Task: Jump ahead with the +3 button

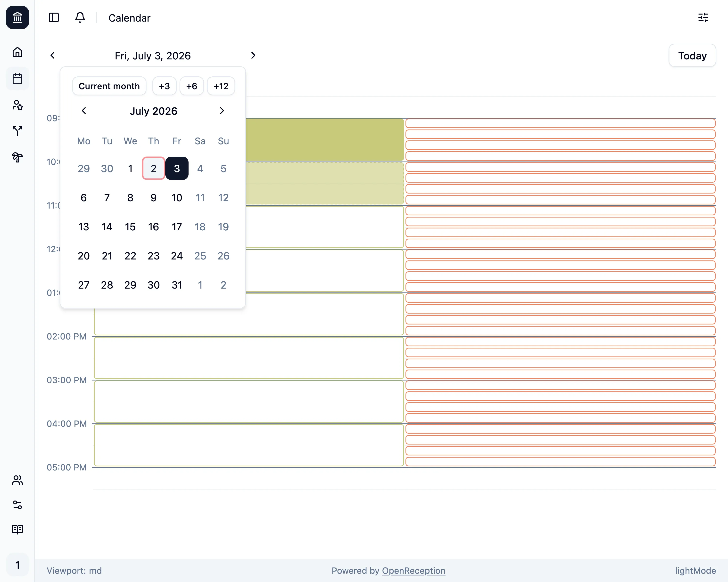Action: point(165,86)
